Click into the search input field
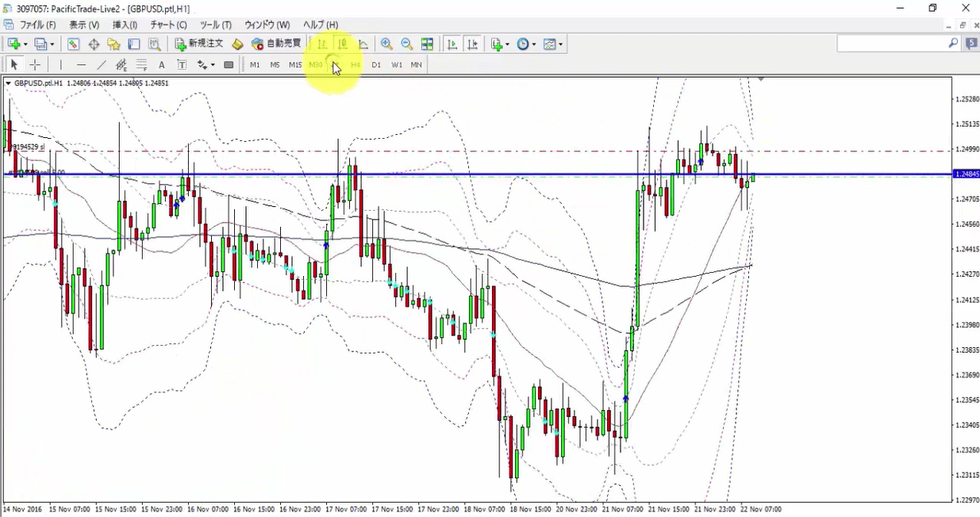 892,44
